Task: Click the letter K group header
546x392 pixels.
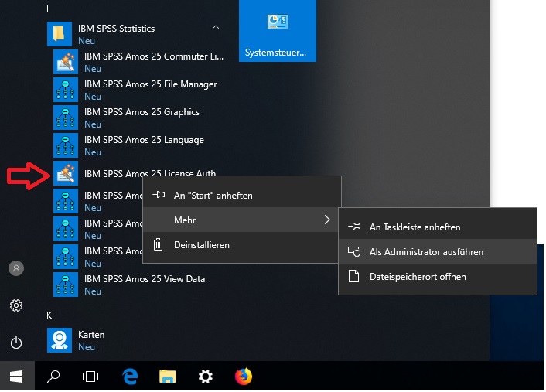Action: click(x=49, y=315)
